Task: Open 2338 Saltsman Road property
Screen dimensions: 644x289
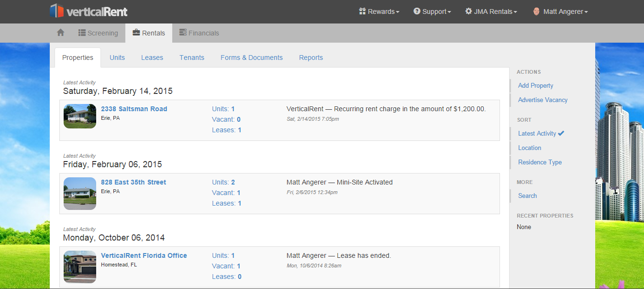Action: tap(134, 109)
